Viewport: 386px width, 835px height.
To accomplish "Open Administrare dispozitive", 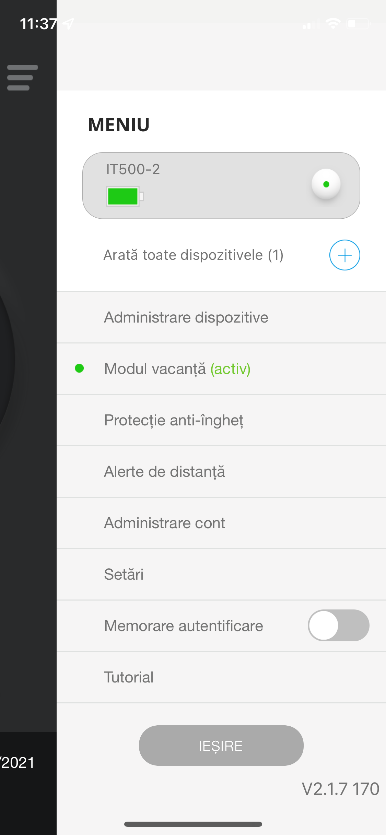I will coord(221,317).
